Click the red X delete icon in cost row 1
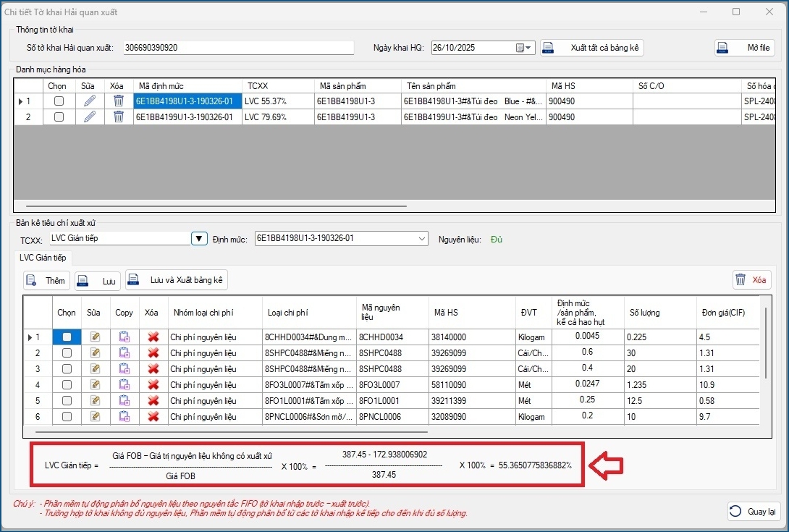Screen dimensions: 789x532 pyautogui.click(x=153, y=337)
